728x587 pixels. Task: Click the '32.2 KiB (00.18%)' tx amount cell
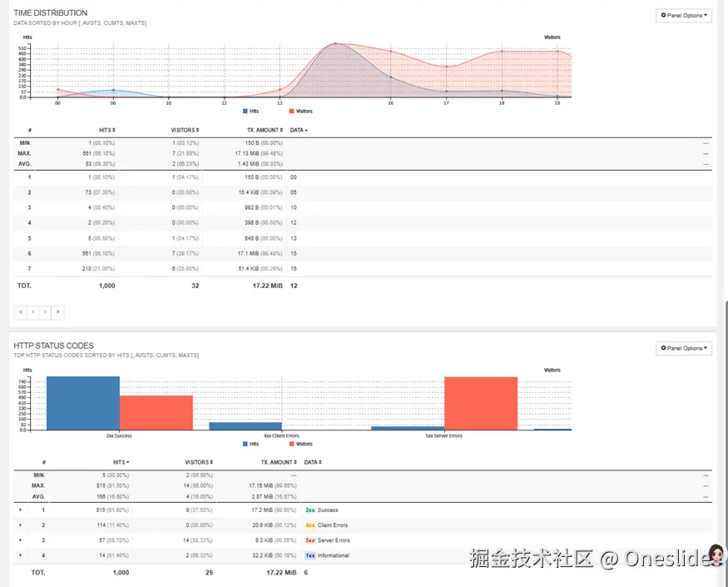pos(274,555)
